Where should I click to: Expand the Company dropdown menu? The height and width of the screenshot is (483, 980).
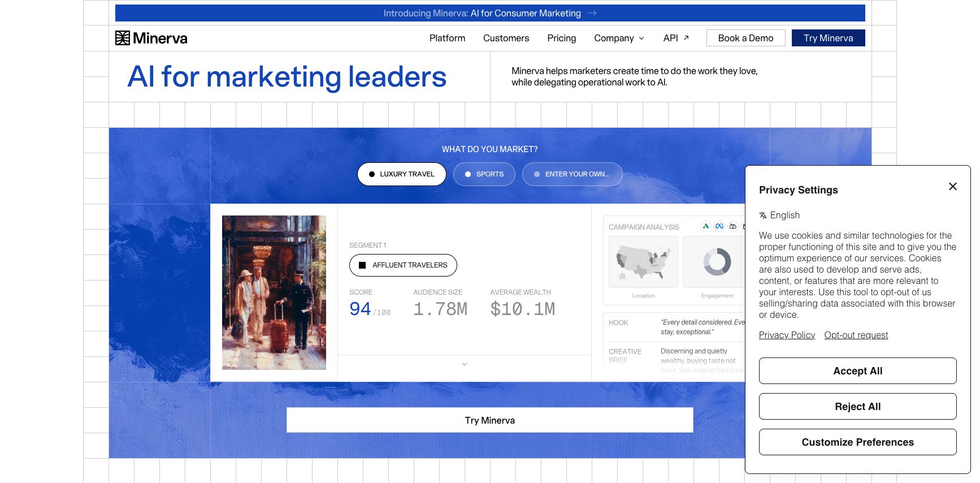(619, 38)
